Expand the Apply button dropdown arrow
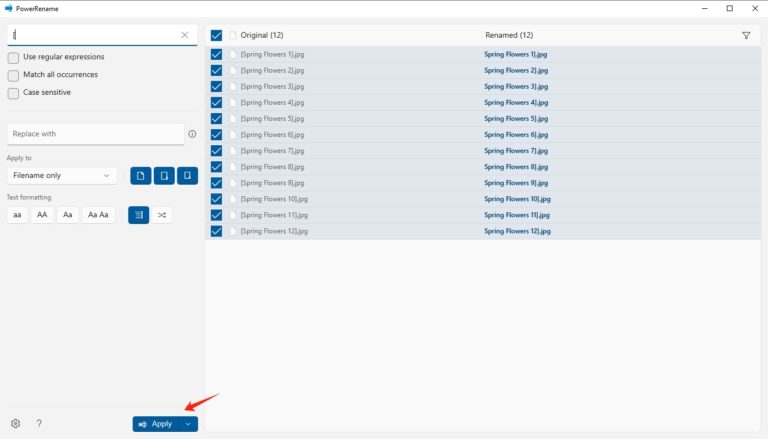Screen dimensions: 768x439 pyautogui.click(x=188, y=424)
